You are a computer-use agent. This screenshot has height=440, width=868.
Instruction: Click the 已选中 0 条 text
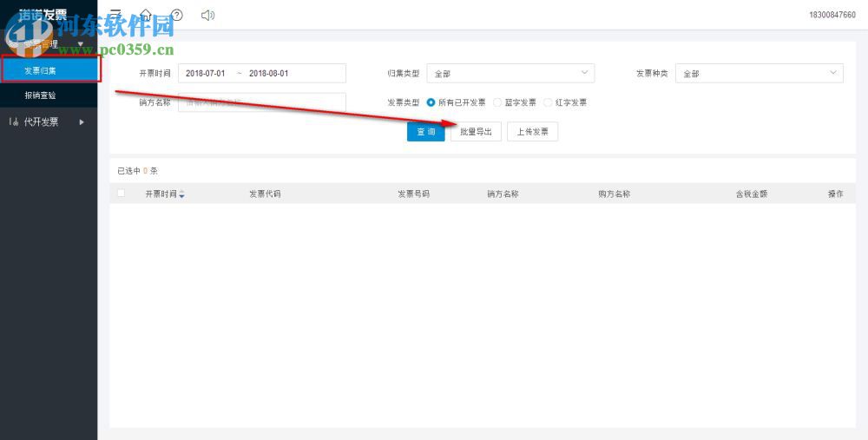click(x=138, y=171)
